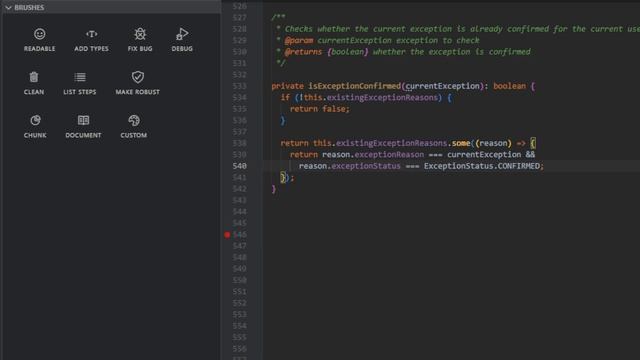This screenshot has height=360, width=640.
Task: Apply the Make Robust brush
Action: point(138,83)
